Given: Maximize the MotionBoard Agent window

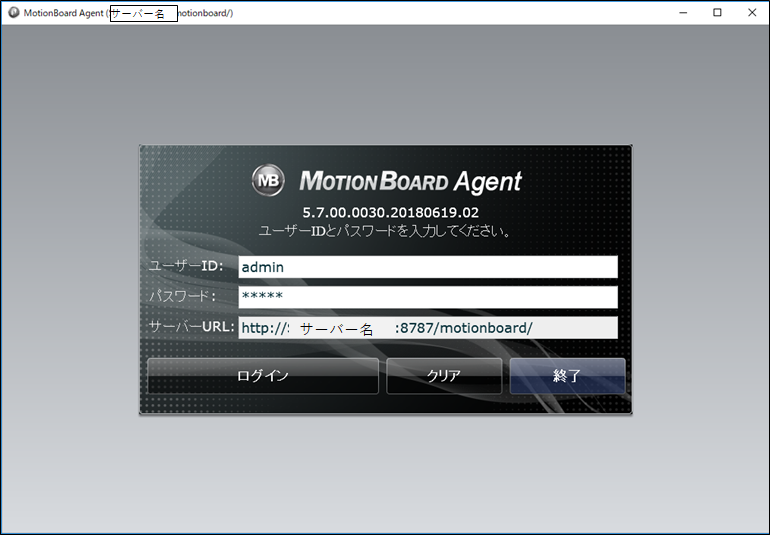Looking at the screenshot, I should pos(717,12).
